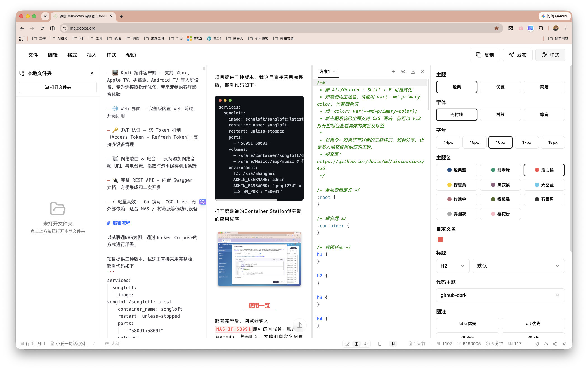The height and width of the screenshot is (370, 588).
Task: Choose the 等宽 monospace font option
Action: point(544,115)
